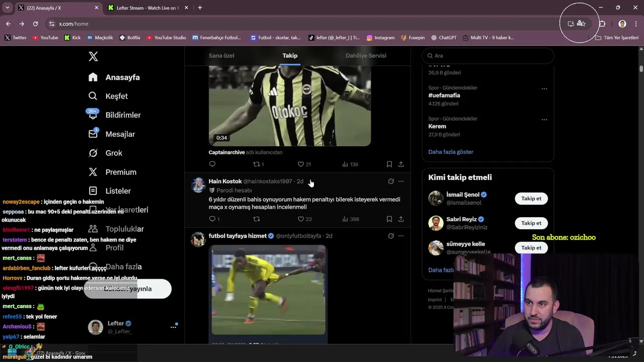Open more options for #uefamafia trend
Image resolution: width=644 pixels, height=362 pixels.
pos(544,88)
